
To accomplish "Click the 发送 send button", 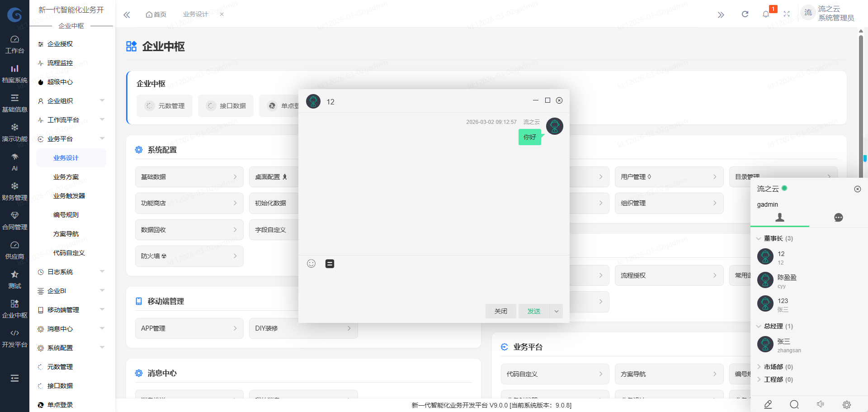I will pyautogui.click(x=533, y=311).
